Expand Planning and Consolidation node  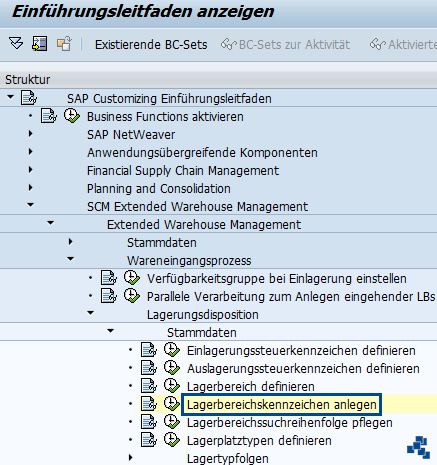point(30,188)
